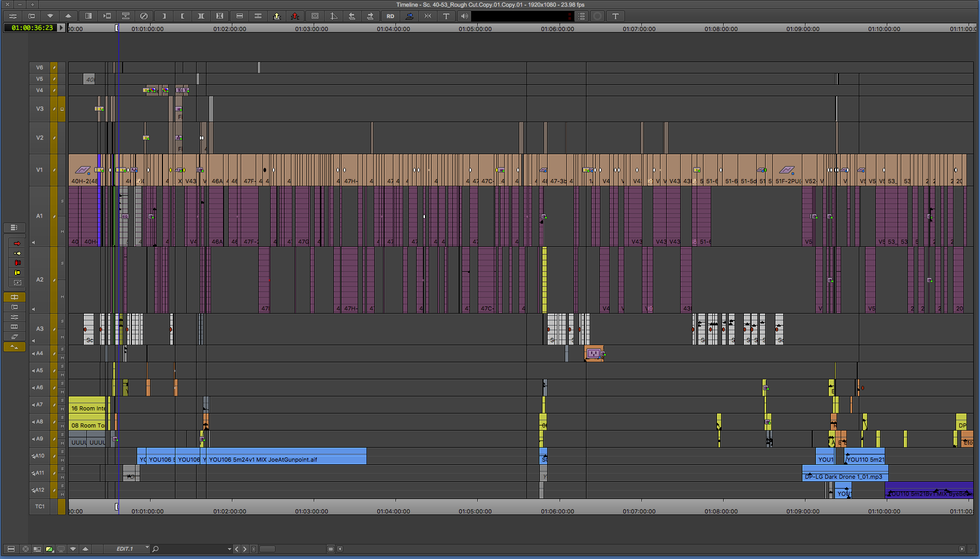The height and width of the screenshot is (559, 980).
Task: Select the V1 track button
Action: (x=39, y=170)
